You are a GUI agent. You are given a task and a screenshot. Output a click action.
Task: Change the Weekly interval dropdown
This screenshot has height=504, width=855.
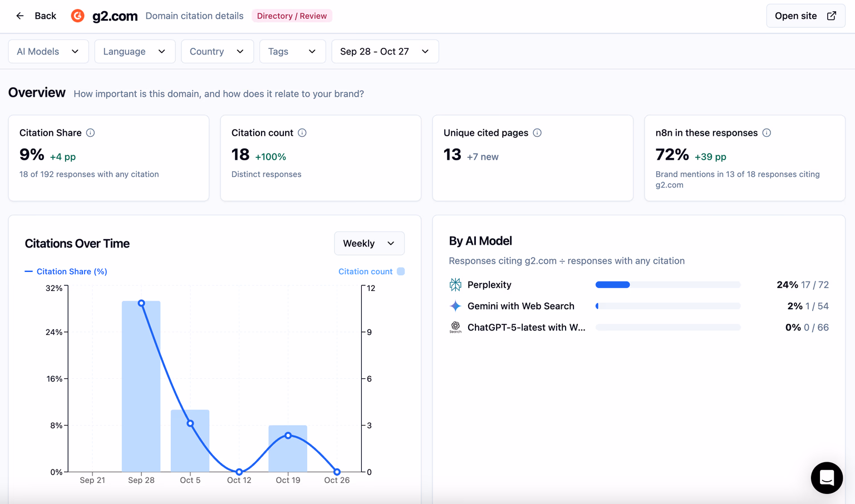click(x=369, y=243)
